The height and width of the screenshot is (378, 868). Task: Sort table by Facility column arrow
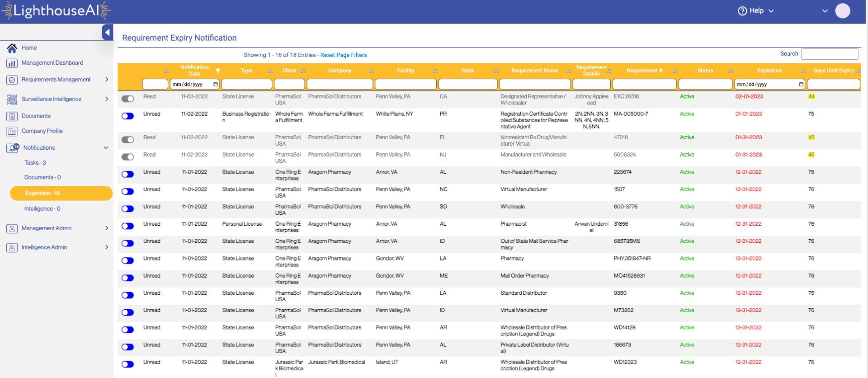point(435,71)
